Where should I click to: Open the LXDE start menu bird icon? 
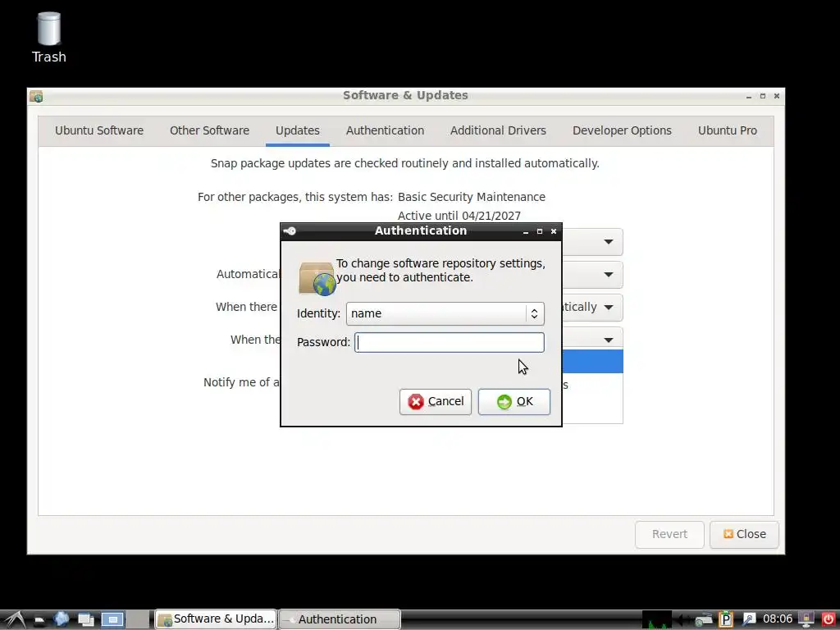[x=15, y=619]
